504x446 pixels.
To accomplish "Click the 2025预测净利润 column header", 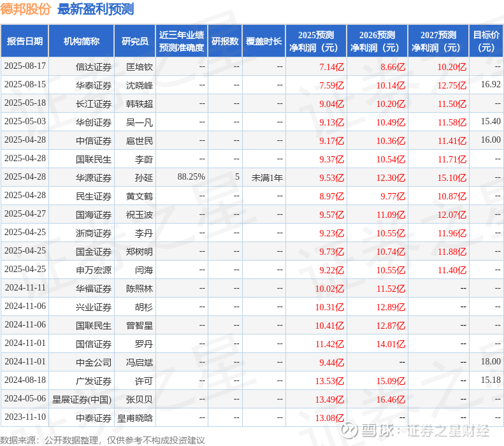I will 316,41.
